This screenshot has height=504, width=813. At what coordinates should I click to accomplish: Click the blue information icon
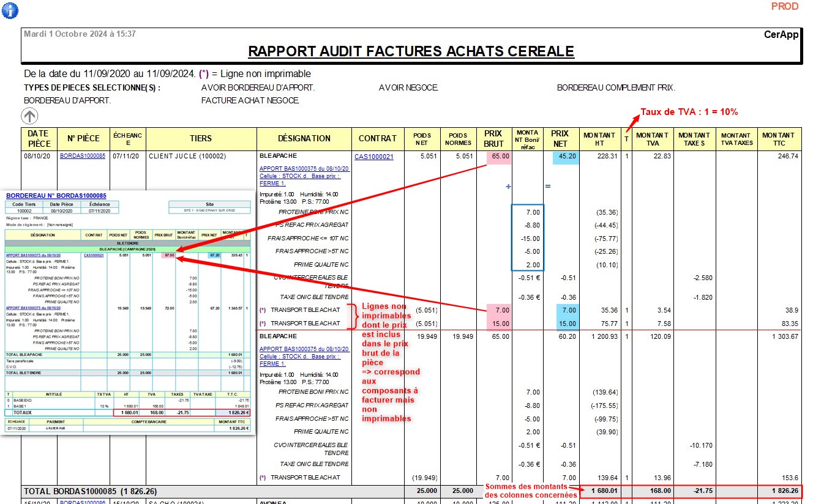pyautogui.click(x=10, y=10)
